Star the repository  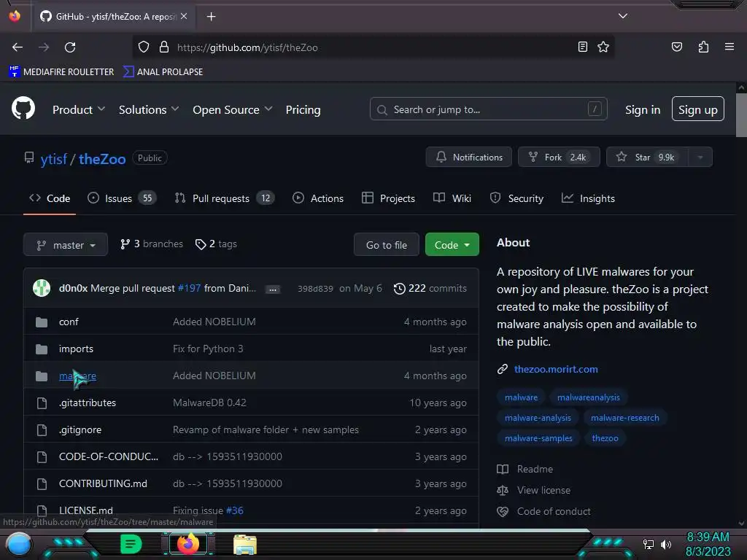coord(648,157)
